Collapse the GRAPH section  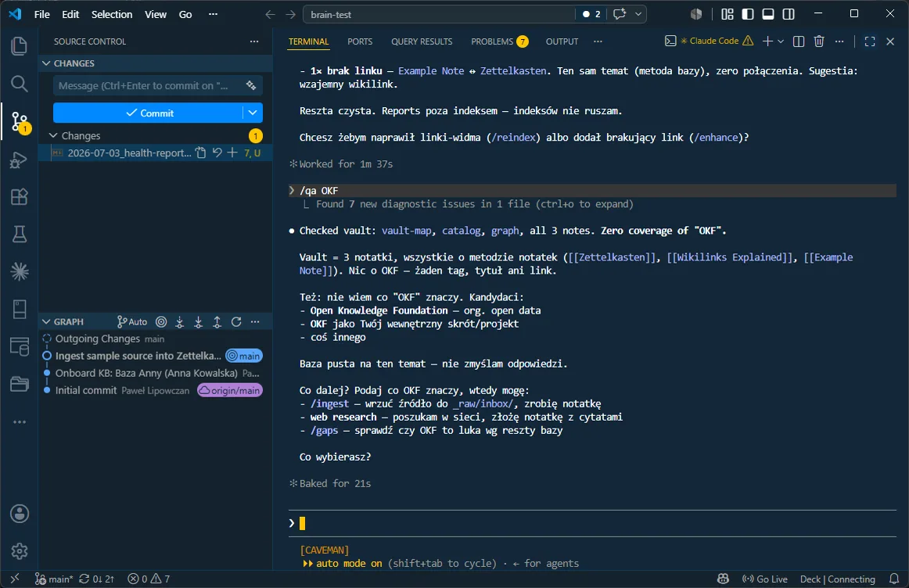click(46, 321)
